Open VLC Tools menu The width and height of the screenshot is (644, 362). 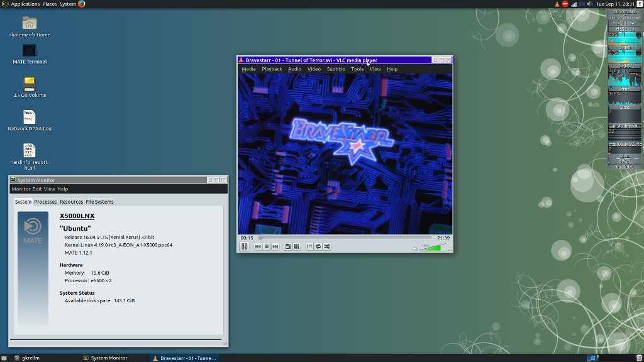[x=357, y=69]
